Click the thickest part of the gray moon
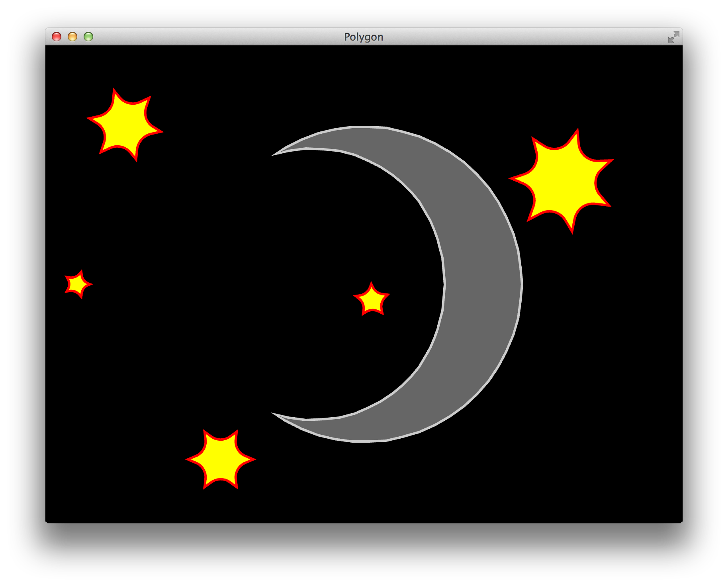This screenshot has height=586, width=728. click(x=483, y=284)
